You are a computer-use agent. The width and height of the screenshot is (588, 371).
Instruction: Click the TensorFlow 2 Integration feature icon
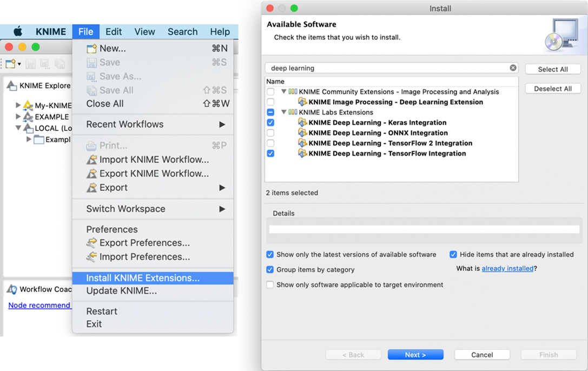[x=302, y=143]
